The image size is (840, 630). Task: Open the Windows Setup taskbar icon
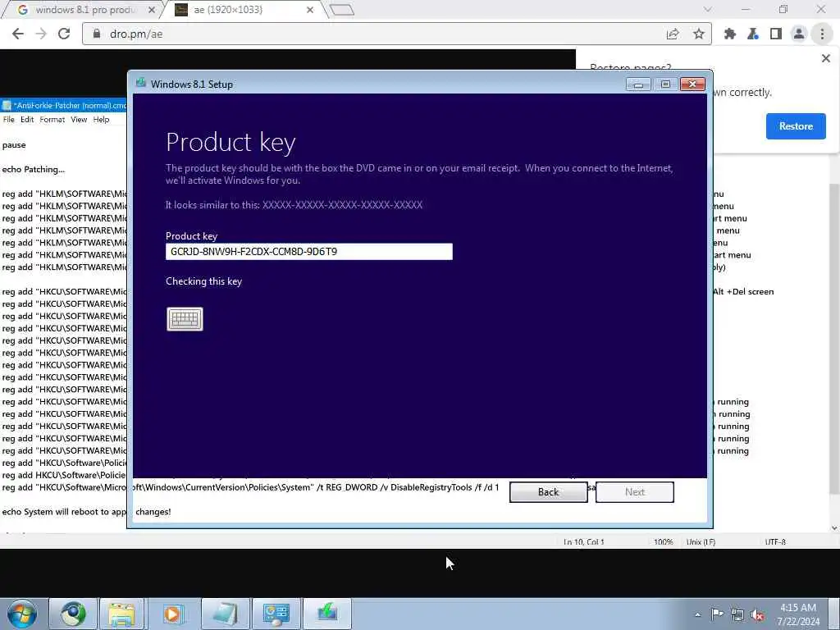point(327,614)
